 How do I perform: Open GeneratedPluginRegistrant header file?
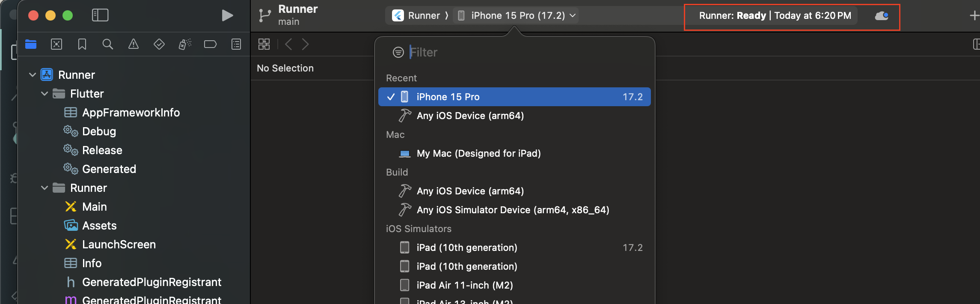[151, 282]
